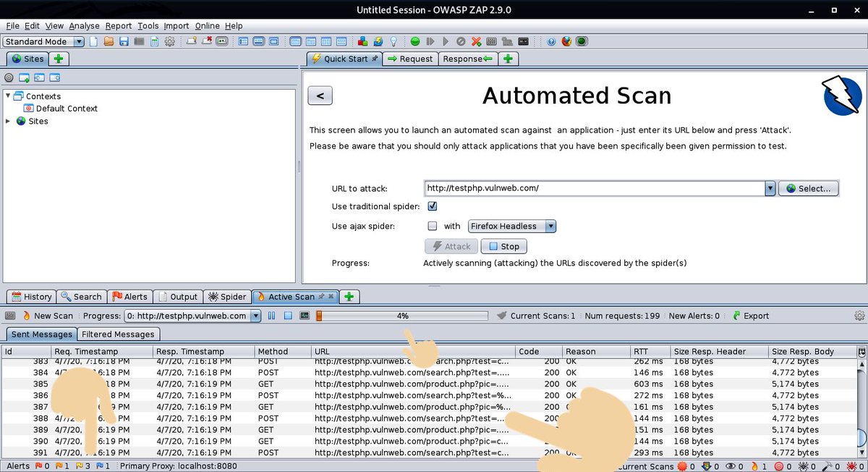Open the Online menu

tap(208, 25)
